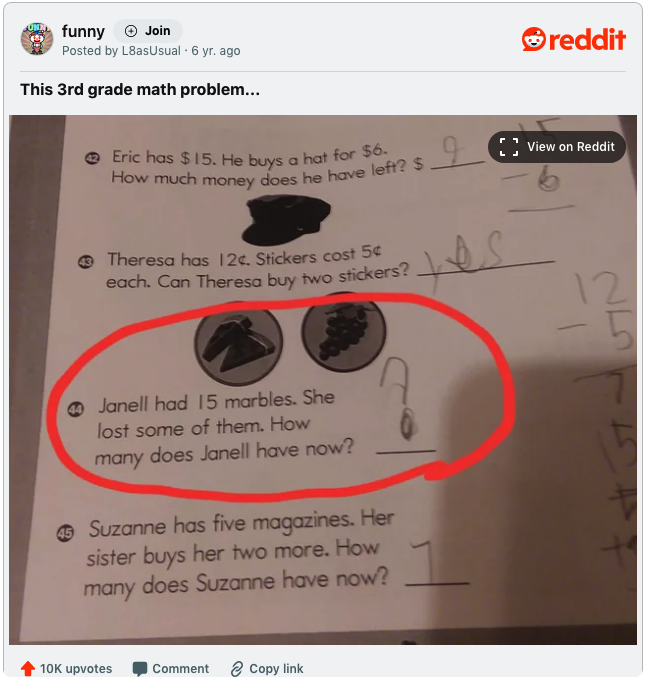Click the funny subreddit name
646x678 pixels.
[x=83, y=31]
